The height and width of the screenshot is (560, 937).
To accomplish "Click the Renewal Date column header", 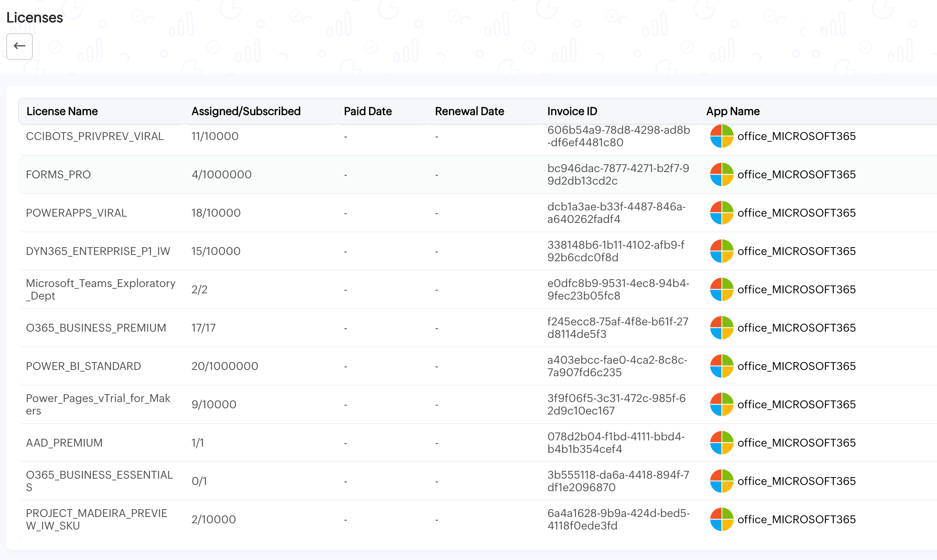I will tap(469, 111).
